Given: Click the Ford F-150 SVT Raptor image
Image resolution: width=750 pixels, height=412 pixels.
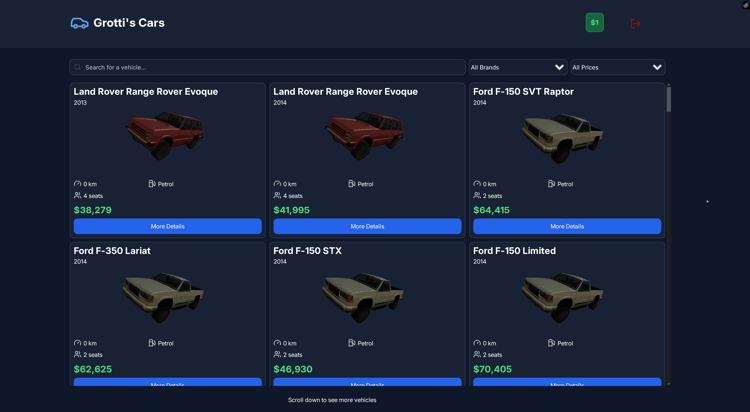Looking at the screenshot, I should [x=562, y=138].
